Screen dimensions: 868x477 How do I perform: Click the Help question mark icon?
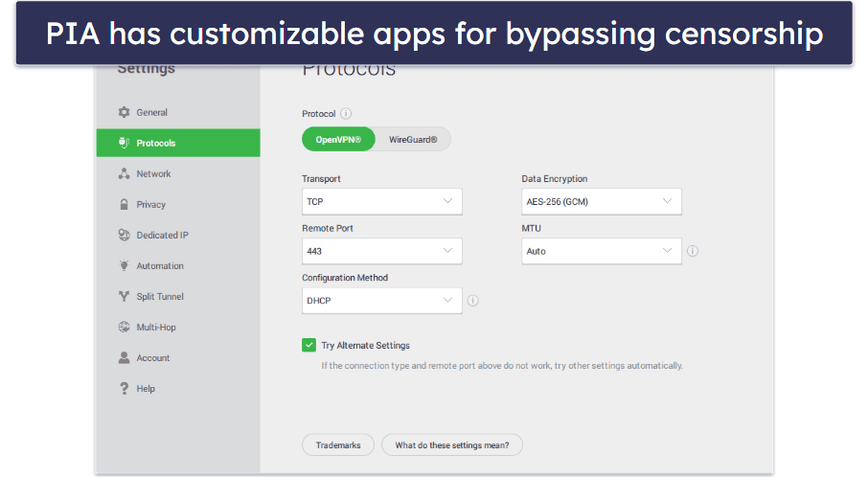pyautogui.click(x=124, y=389)
